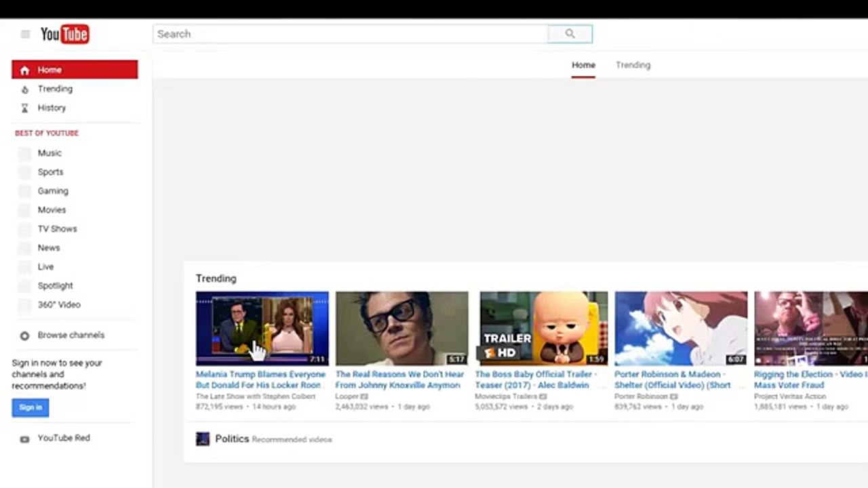Open the Johnny Knoxville video thumbnail
The height and width of the screenshot is (488, 868).
tap(401, 329)
